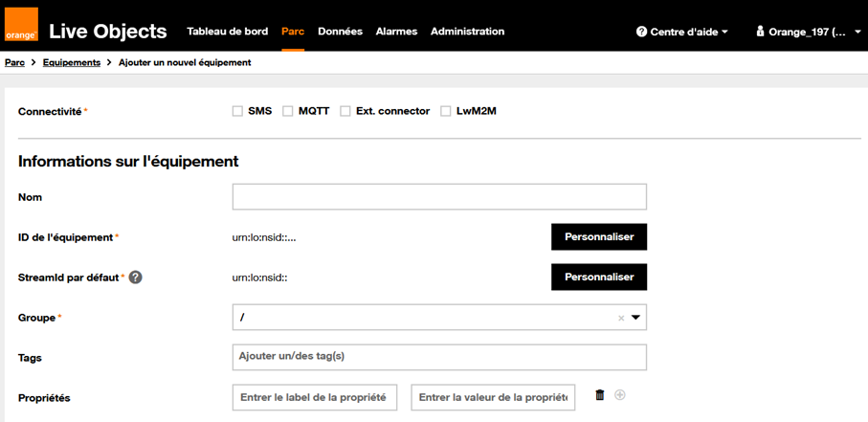Delete property with the trash icon
868x422 pixels.
point(600,395)
